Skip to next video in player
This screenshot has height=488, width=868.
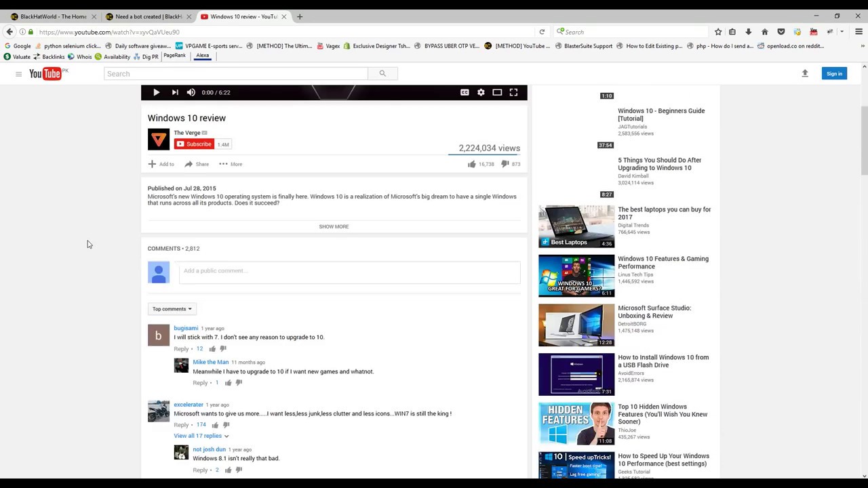[174, 92]
